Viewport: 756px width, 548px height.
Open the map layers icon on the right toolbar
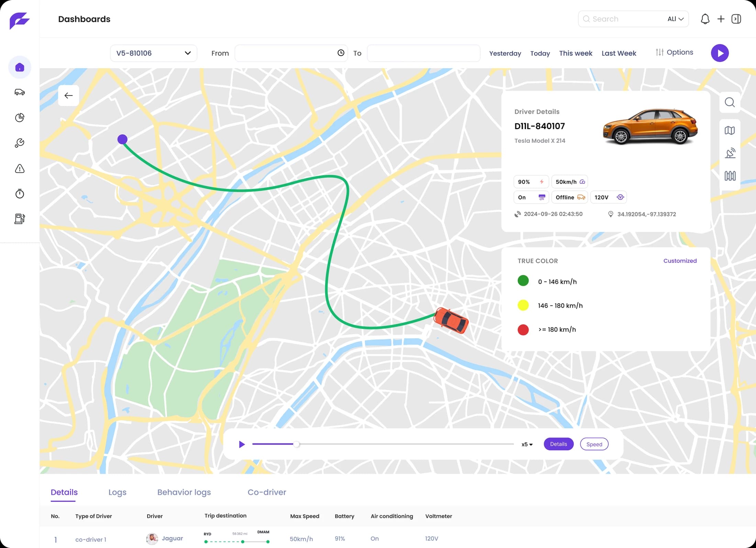tap(730, 130)
